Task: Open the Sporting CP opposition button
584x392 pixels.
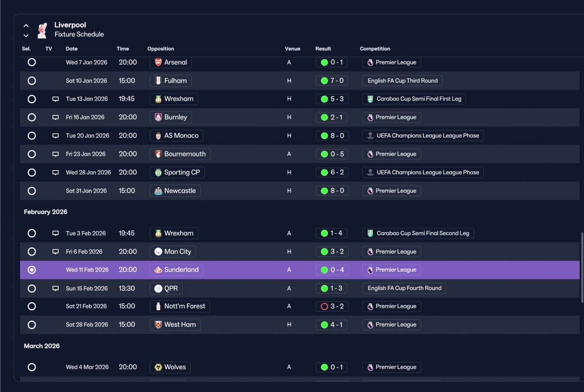Action: pos(177,172)
